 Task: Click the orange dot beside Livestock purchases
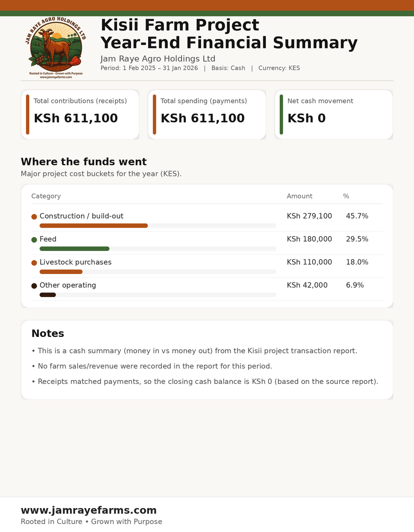coord(34,263)
